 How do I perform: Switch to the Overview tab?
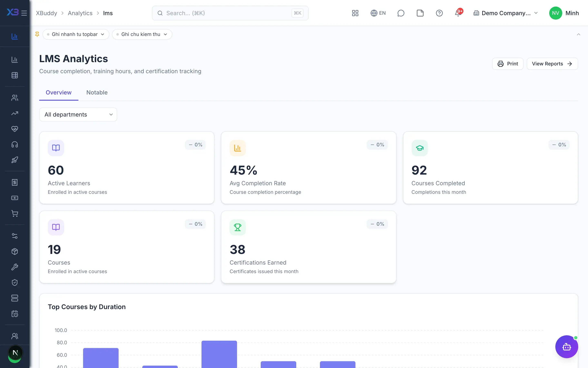(x=59, y=92)
